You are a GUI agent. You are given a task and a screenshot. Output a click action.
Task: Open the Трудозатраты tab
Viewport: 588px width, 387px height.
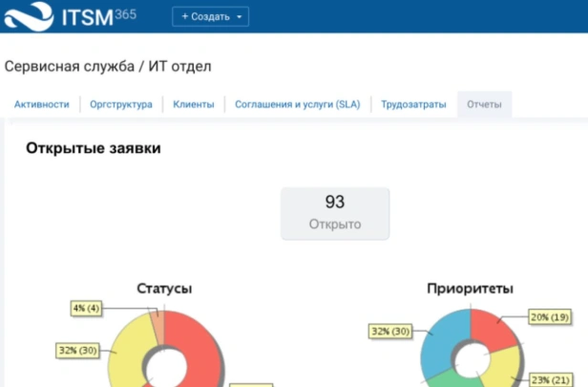(413, 104)
